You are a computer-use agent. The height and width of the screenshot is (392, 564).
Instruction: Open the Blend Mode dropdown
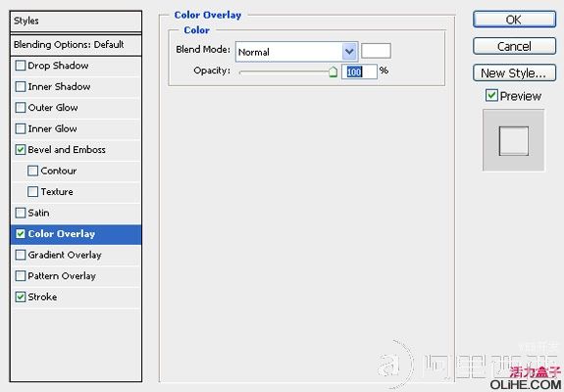296,52
